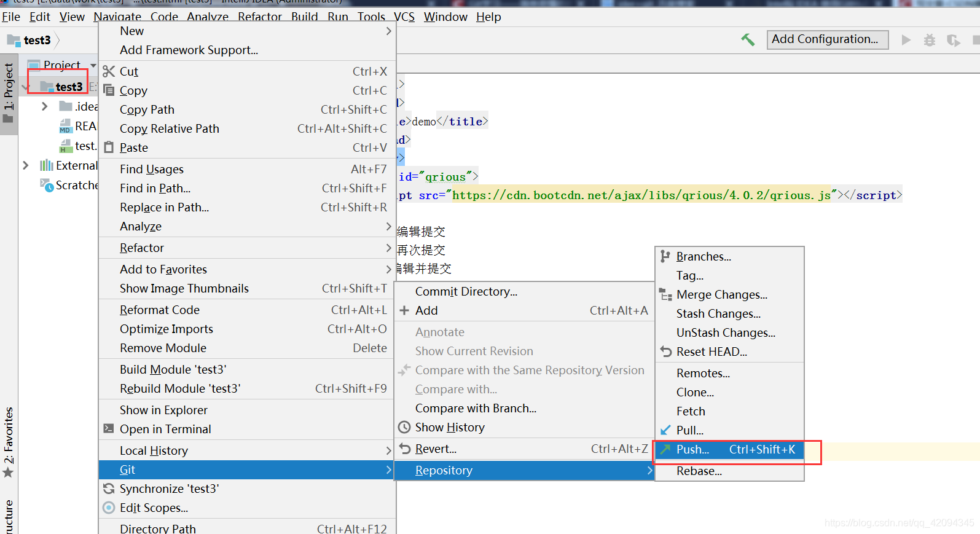Click the Open in Terminal icon
Image resolution: width=980 pixels, height=534 pixels.
coord(109,428)
